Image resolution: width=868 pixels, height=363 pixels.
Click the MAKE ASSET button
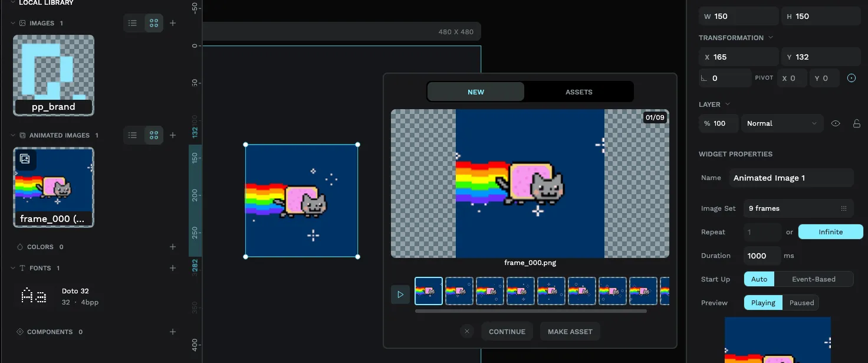point(570,332)
